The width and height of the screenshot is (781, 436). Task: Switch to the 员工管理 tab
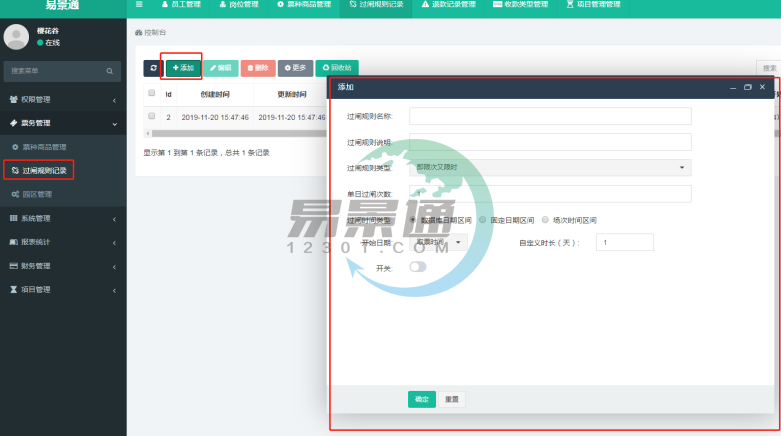pyautogui.click(x=180, y=5)
